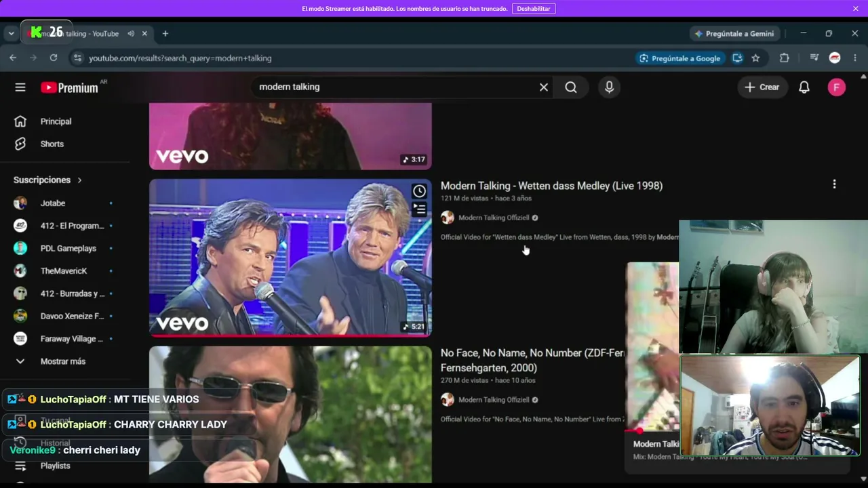Mute the tab using its speaker icon
This screenshot has width=868, height=488.
coord(131,33)
